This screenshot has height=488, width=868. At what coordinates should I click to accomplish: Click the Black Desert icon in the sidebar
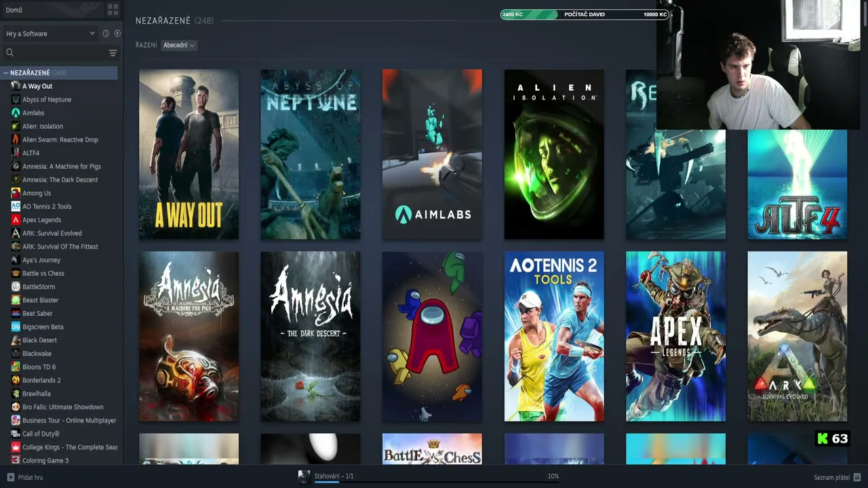click(16, 340)
